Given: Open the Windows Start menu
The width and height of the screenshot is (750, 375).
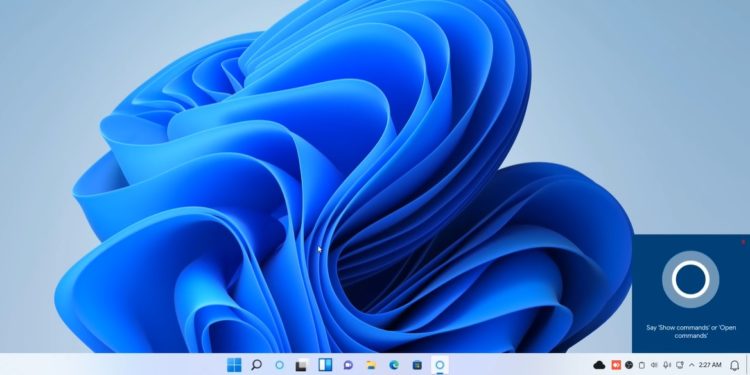Looking at the screenshot, I should tap(234, 365).
